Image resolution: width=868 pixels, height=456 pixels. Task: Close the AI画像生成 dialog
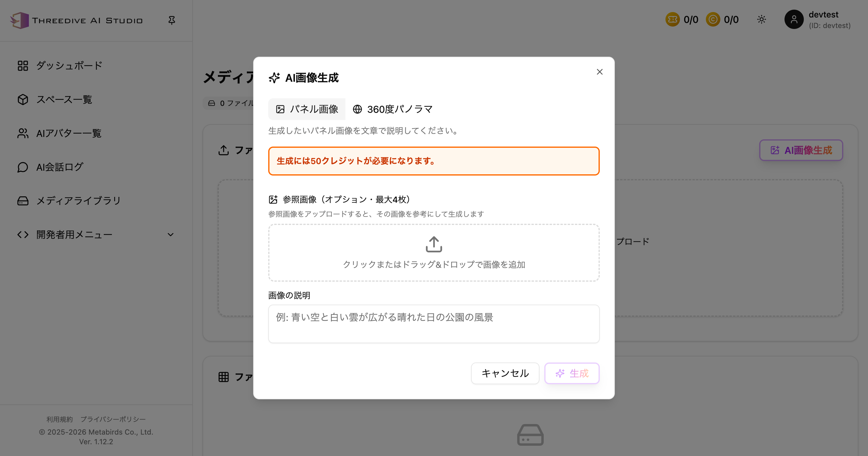click(599, 72)
